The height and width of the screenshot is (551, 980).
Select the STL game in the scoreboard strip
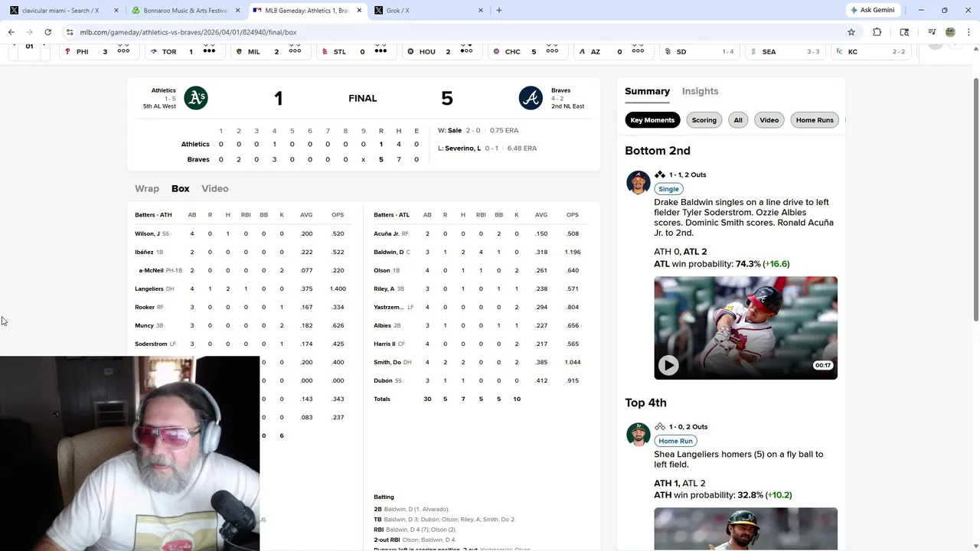pyautogui.click(x=355, y=51)
